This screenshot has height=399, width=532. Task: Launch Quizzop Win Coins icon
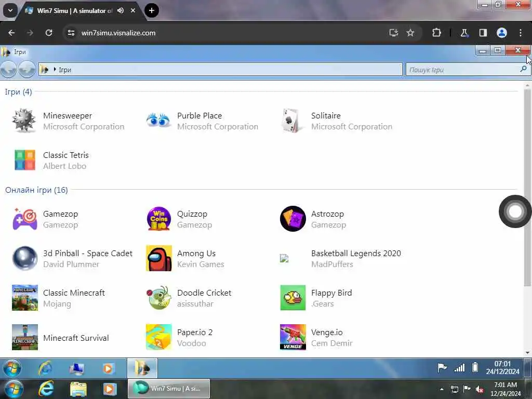pos(159,219)
